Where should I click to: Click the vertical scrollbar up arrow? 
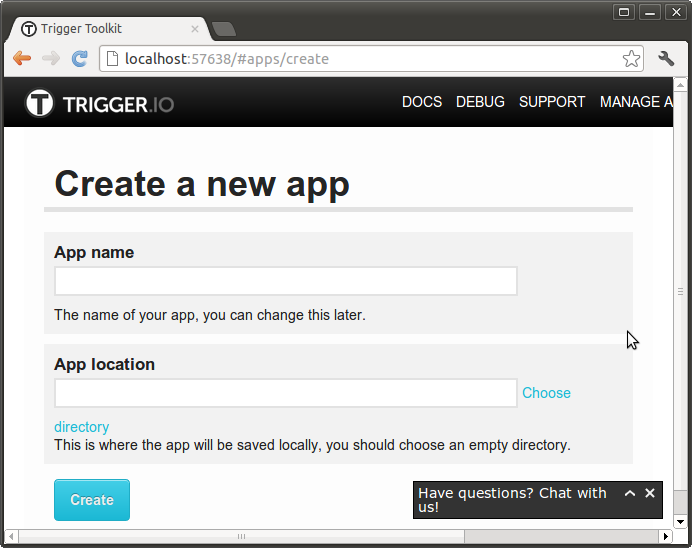click(680, 84)
